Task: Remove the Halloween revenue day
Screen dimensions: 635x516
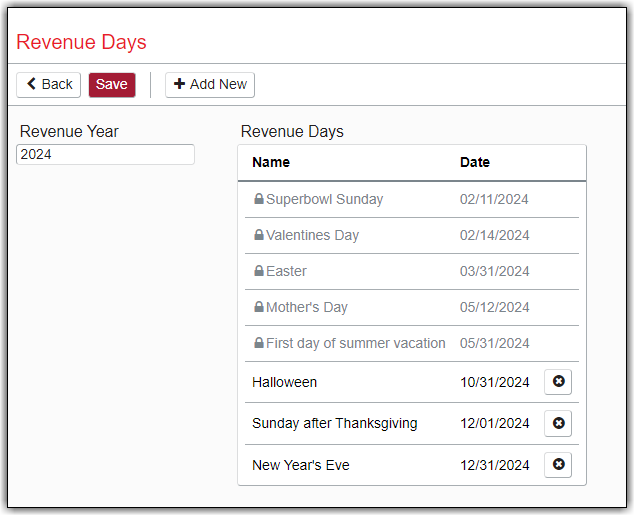Action: pyautogui.click(x=558, y=382)
